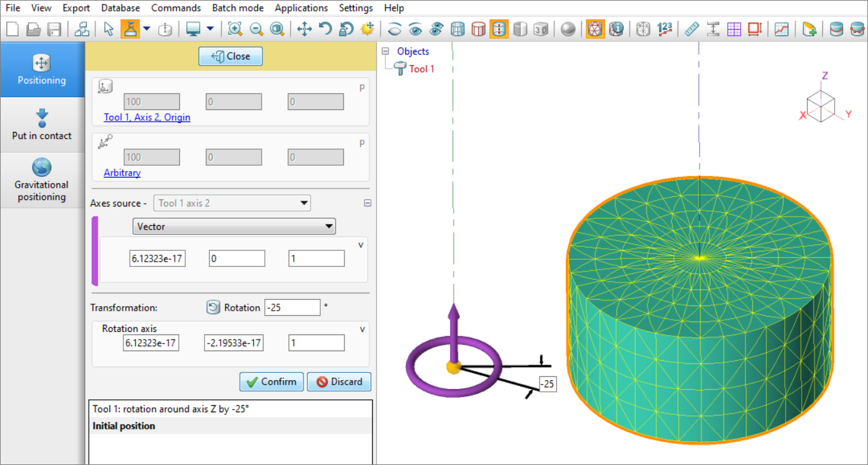The width and height of the screenshot is (868, 465).
Task: Select the pan view arrows icon
Action: click(304, 29)
